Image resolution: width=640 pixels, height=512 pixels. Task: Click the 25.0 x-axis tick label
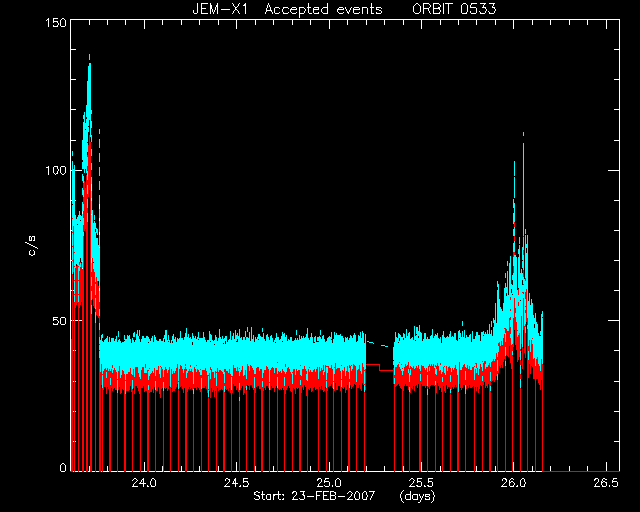[x=329, y=483]
